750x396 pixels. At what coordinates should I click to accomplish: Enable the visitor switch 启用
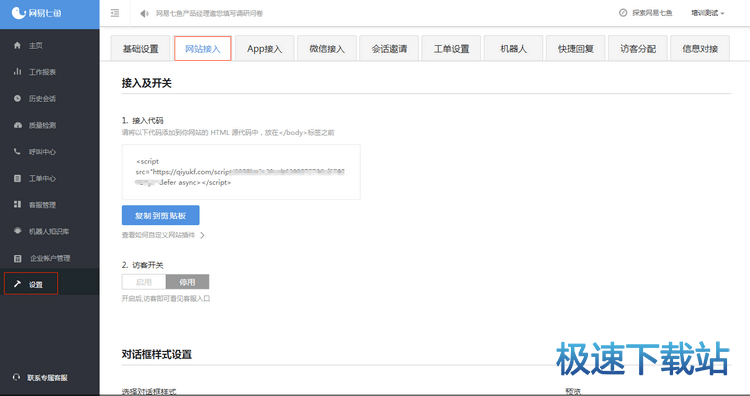point(144,282)
